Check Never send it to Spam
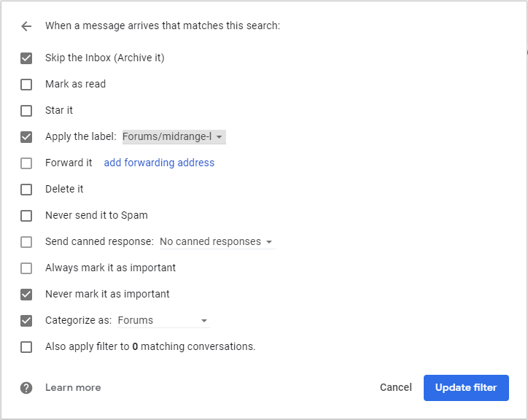This screenshot has height=420, width=528. tap(26, 216)
